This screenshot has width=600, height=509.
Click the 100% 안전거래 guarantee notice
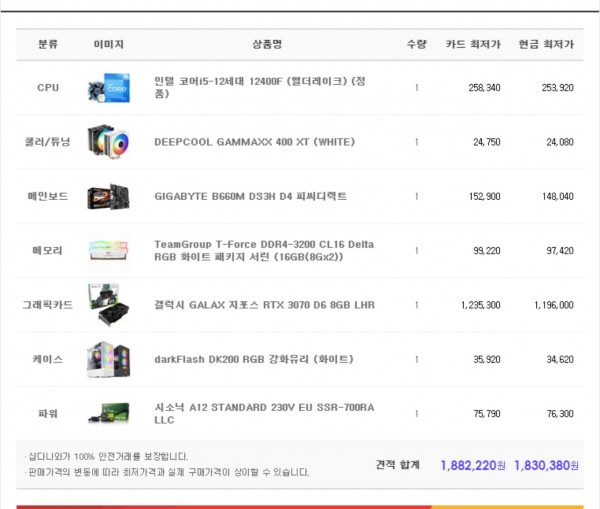108,457
